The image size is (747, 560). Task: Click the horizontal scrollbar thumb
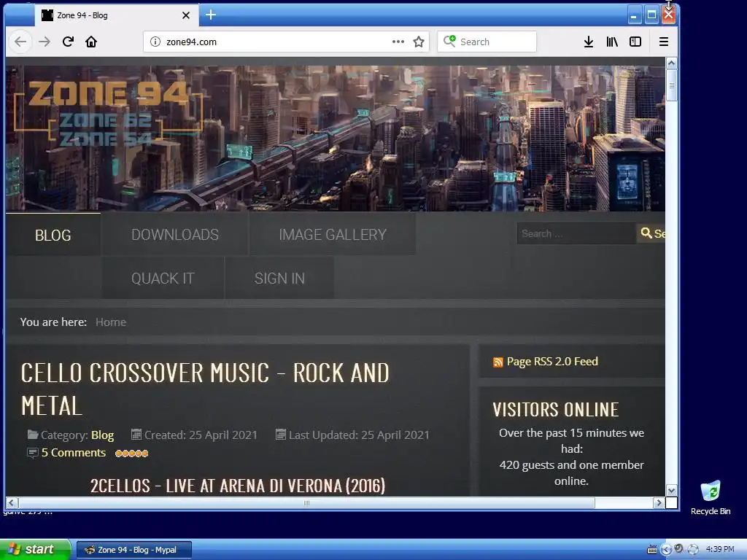(306, 503)
